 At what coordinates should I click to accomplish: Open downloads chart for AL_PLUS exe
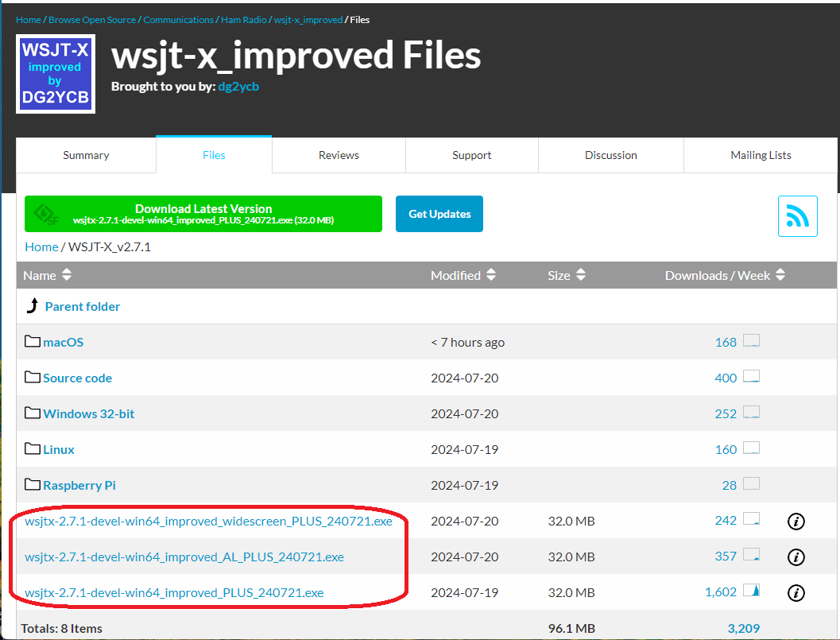(x=751, y=555)
